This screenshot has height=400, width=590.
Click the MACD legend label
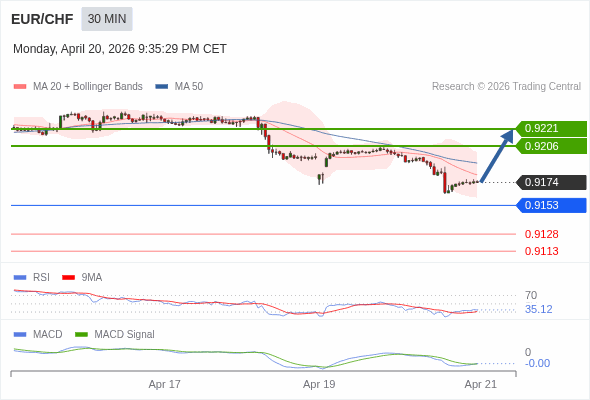[x=48, y=335]
